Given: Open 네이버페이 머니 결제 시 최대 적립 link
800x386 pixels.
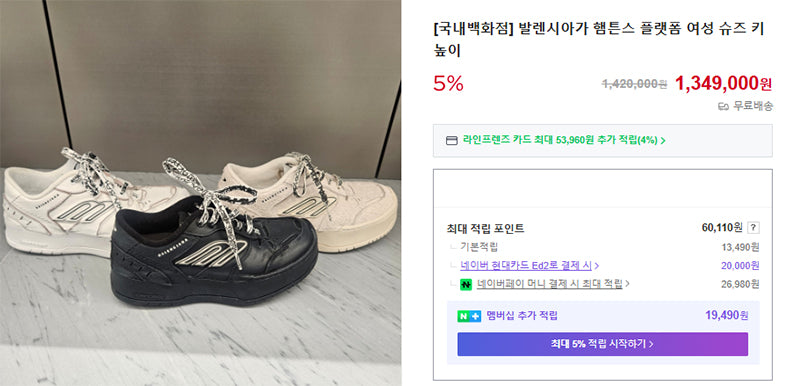Looking at the screenshot, I should [549, 284].
